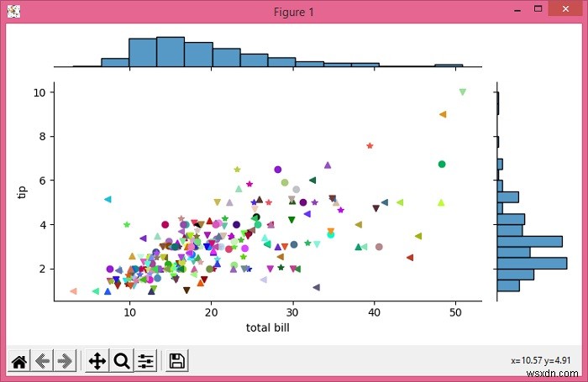
Task: Click the 'tip' y-axis label
Action: [22, 192]
